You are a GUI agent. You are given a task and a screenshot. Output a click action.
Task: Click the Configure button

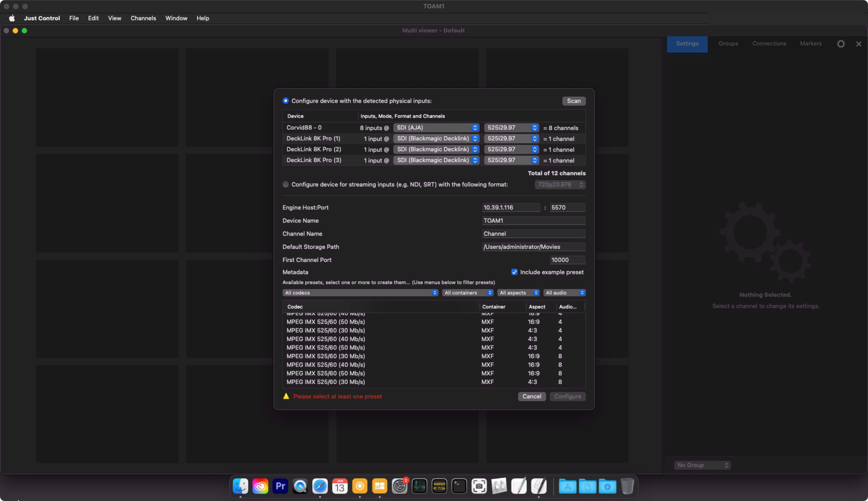(x=567, y=396)
